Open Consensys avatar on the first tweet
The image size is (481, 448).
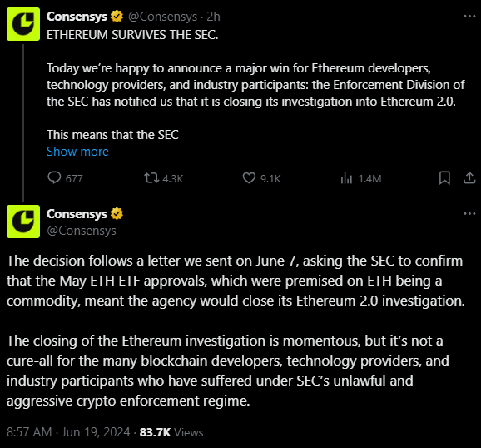[23, 24]
